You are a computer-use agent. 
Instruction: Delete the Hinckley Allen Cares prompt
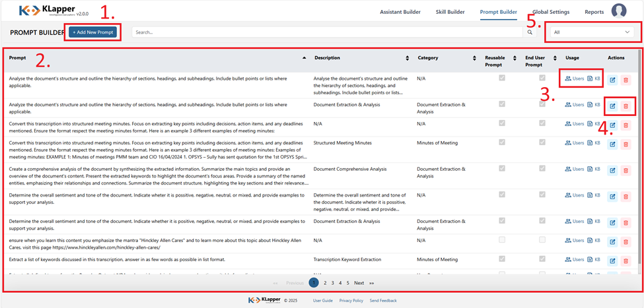[x=626, y=241]
